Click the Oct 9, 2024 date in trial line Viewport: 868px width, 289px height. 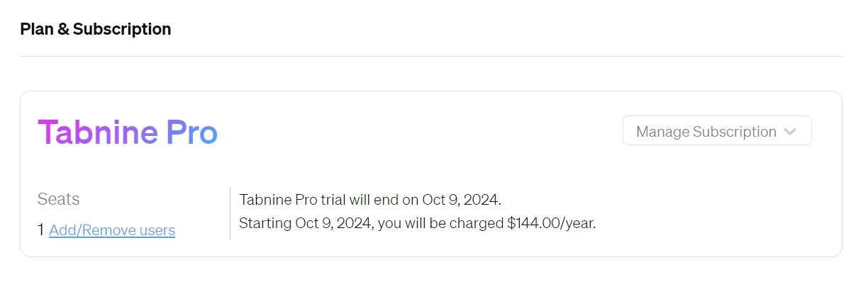460,199
